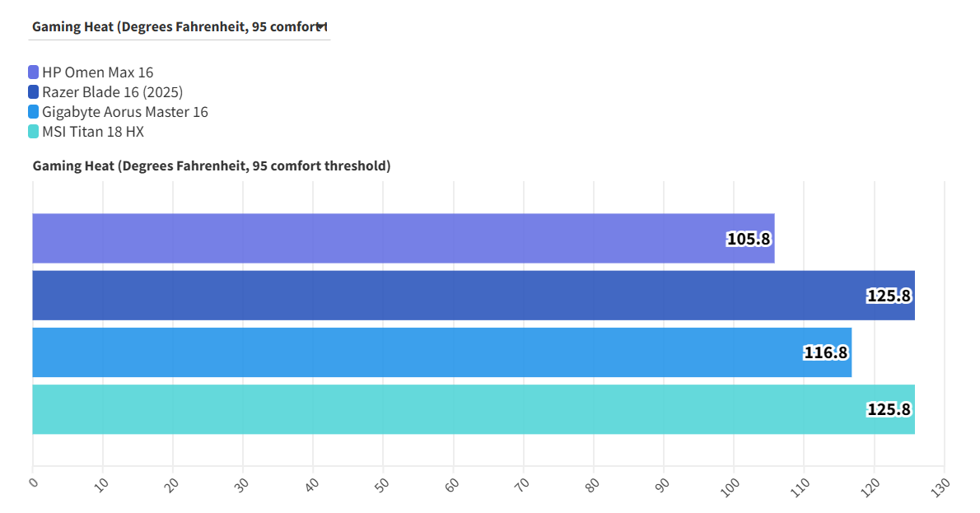
Task: Click the 100 tick on the x-axis
Action: [730, 485]
